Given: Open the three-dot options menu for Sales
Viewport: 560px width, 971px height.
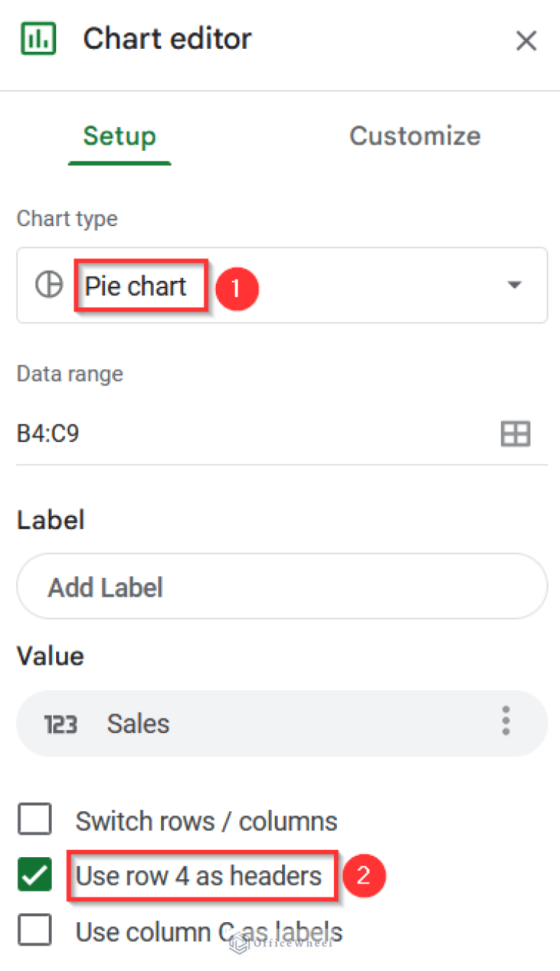Looking at the screenshot, I should pyautogui.click(x=505, y=722).
